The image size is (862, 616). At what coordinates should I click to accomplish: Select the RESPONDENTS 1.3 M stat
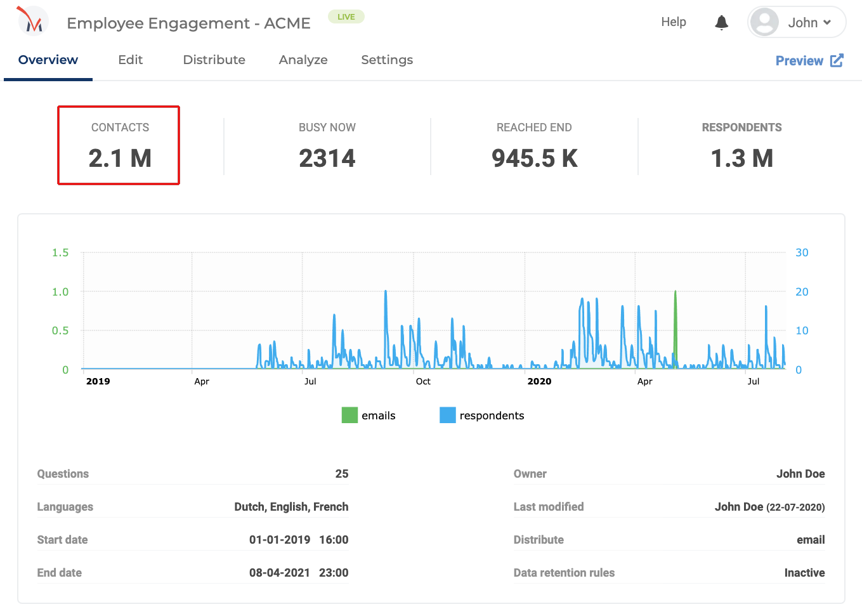(742, 146)
